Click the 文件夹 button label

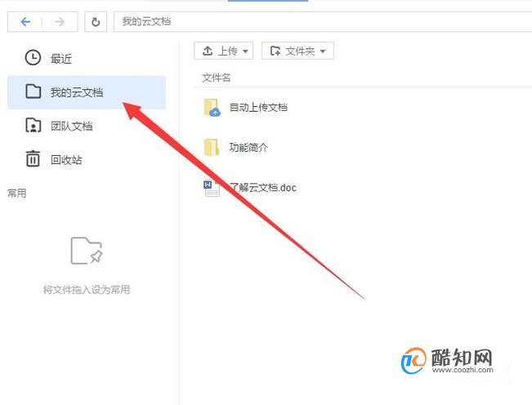pyautogui.click(x=300, y=51)
